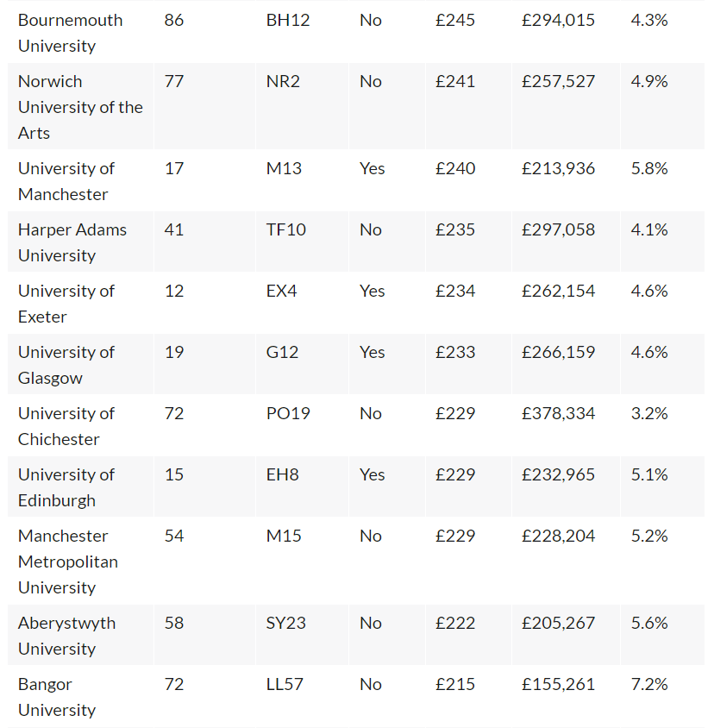Screen dimensions: 714x728
Task: Click the £378,334 price value
Action: (558, 414)
